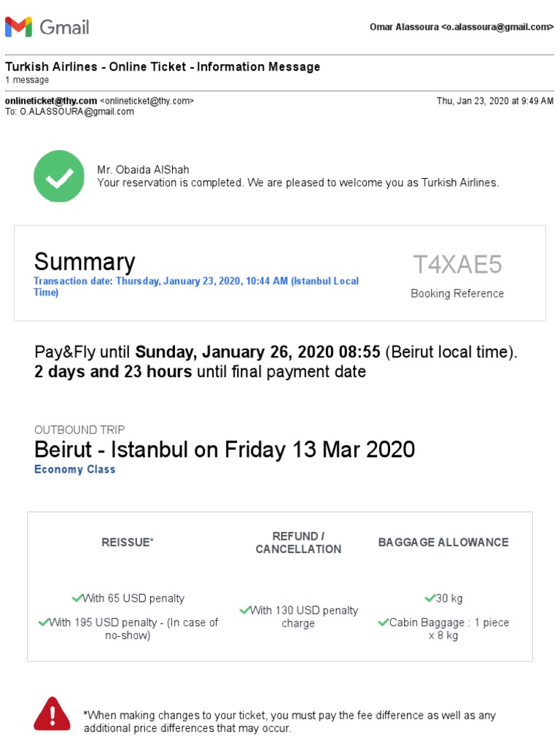Click the checkmark beside Cabin Baggage
Image resolution: width=560 pixels, height=747 pixels.
(x=384, y=622)
